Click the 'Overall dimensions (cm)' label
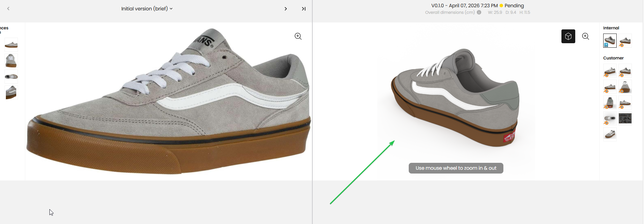Viewport: 644px width, 224px height. pyautogui.click(x=450, y=12)
